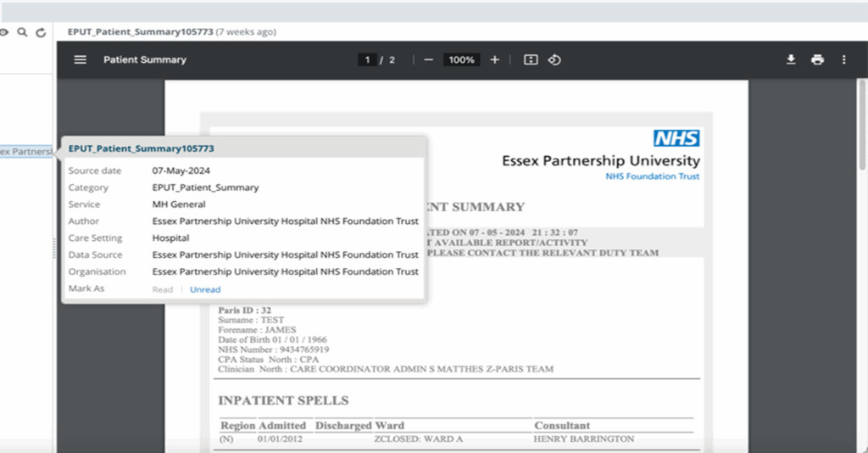The image size is (868, 453).
Task: Click the NHS logo in the document
Action: pyautogui.click(x=676, y=138)
